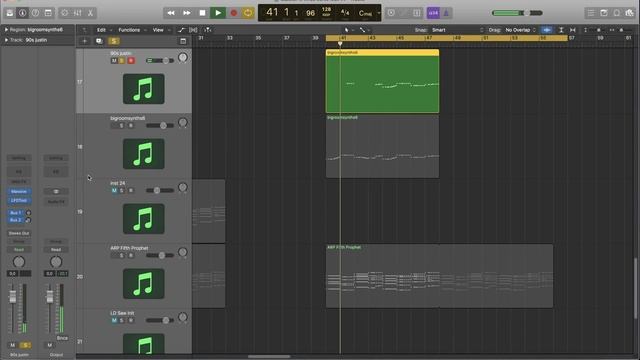Toggle the yellow Cycle mode button
The height and width of the screenshot is (360, 640).
point(248,13)
